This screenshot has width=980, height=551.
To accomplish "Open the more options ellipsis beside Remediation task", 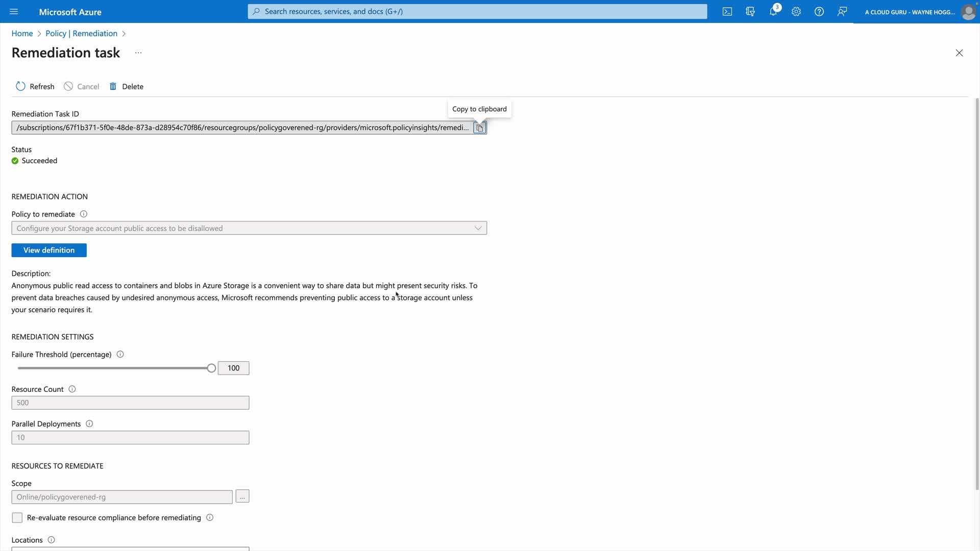I will [138, 53].
